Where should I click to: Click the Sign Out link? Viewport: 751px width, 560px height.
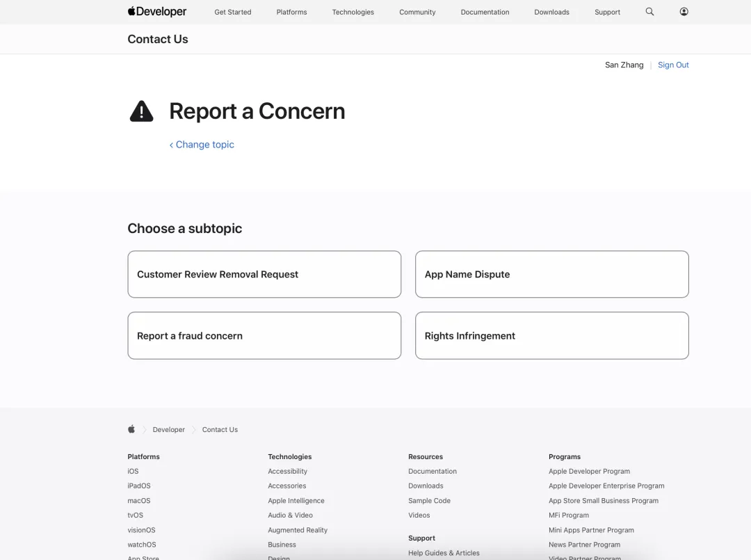point(673,65)
